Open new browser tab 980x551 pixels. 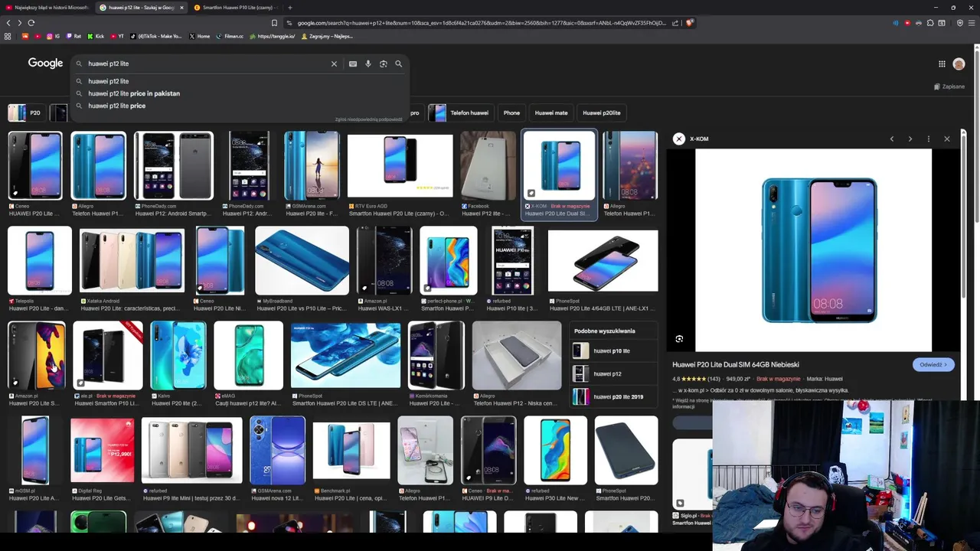click(289, 8)
